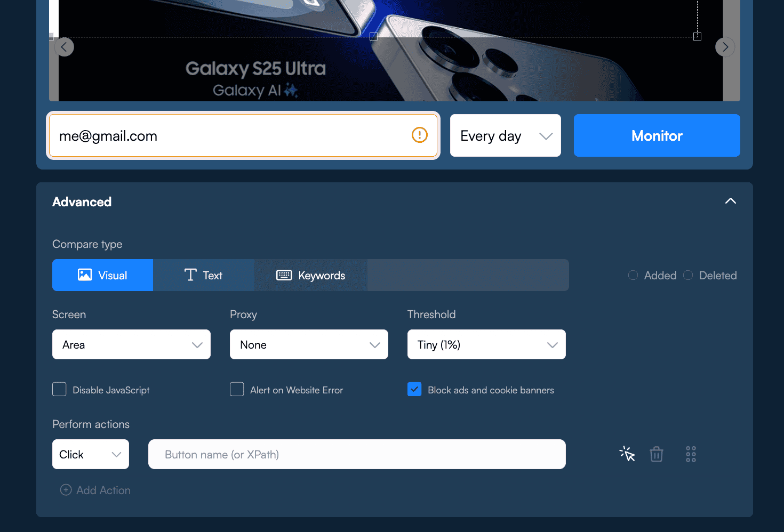Select the Added radio option
784x532 pixels.
tap(633, 275)
